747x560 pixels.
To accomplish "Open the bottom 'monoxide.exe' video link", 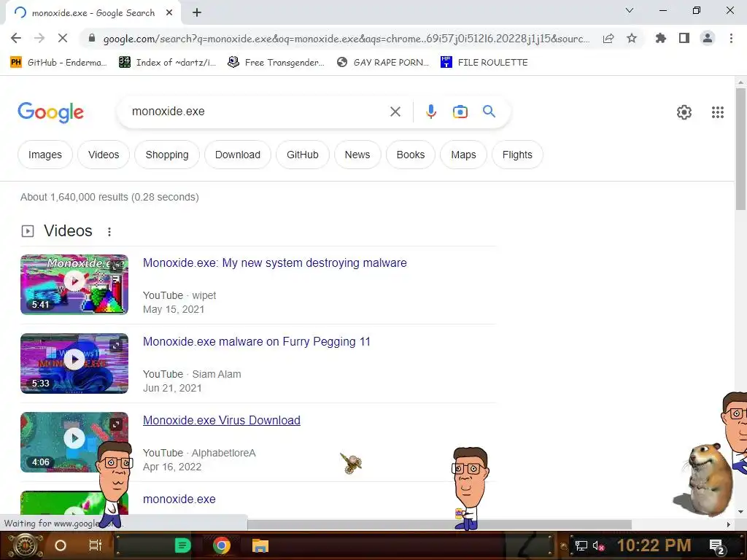I will 179,499.
